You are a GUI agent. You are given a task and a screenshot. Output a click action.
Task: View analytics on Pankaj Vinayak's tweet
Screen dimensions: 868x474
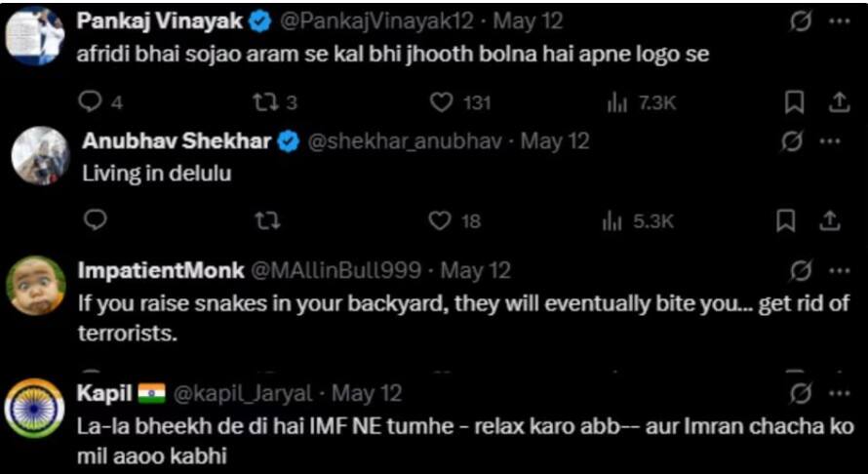[617, 102]
